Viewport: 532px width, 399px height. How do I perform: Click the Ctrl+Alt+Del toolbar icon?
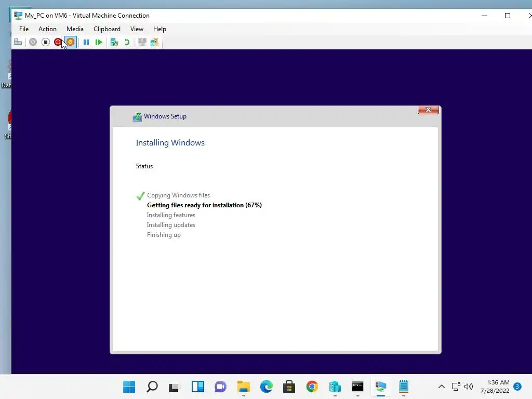[x=18, y=42]
